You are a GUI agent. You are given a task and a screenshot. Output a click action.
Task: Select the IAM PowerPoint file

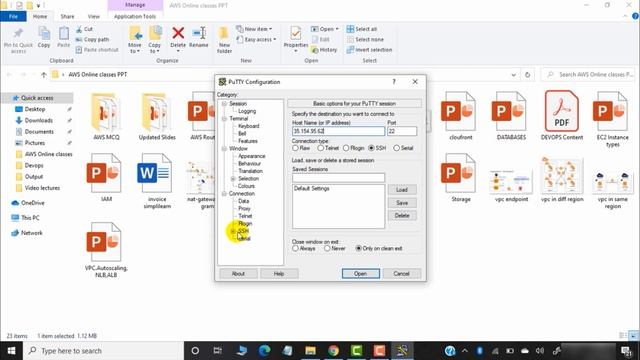pyautogui.click(x=106, y=177)
